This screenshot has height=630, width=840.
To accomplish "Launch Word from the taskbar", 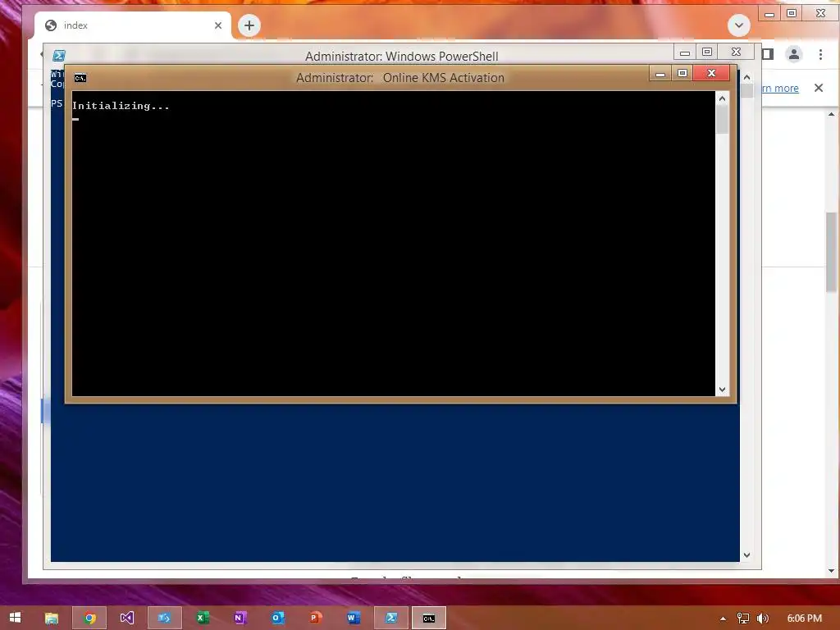I will click(353, 618).
